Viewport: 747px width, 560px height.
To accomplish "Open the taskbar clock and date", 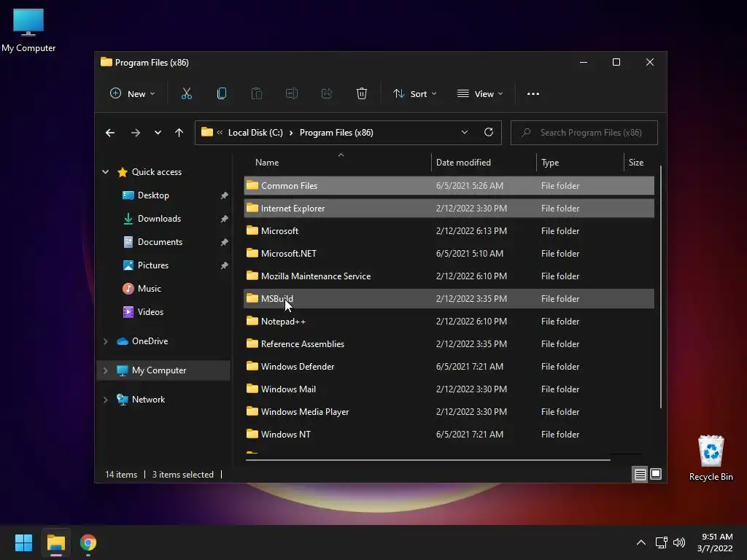I will 715,542.
